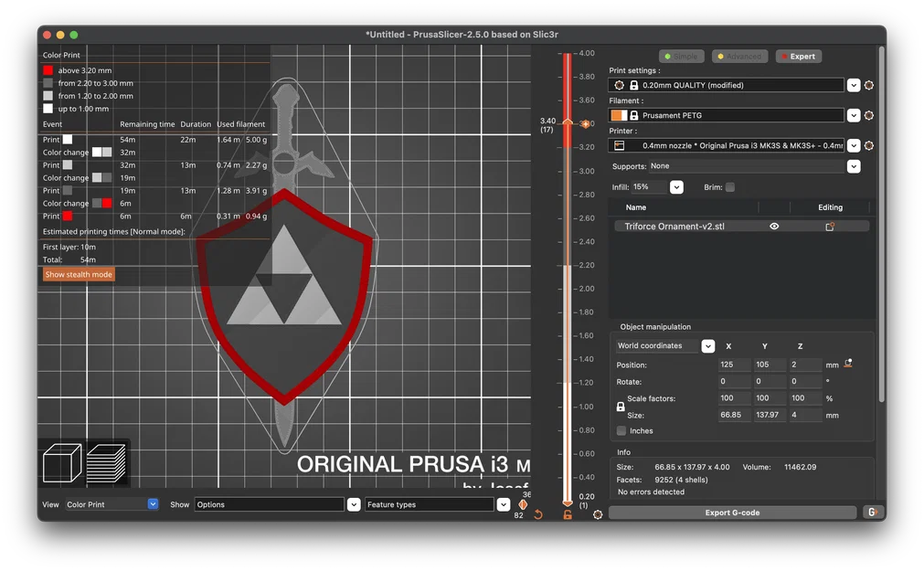Click the Position X field showing 125
The height and width of the screenshot is (571, 924).
pos(734,365)
